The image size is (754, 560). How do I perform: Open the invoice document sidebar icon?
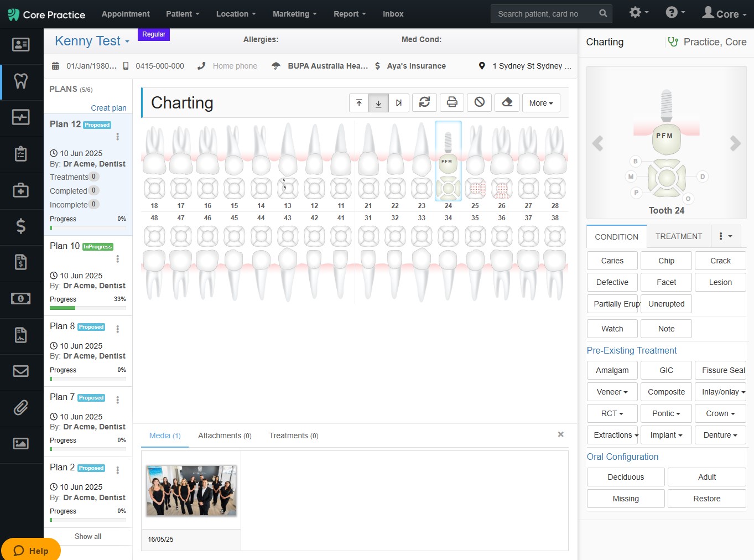[x=21, y=262]
